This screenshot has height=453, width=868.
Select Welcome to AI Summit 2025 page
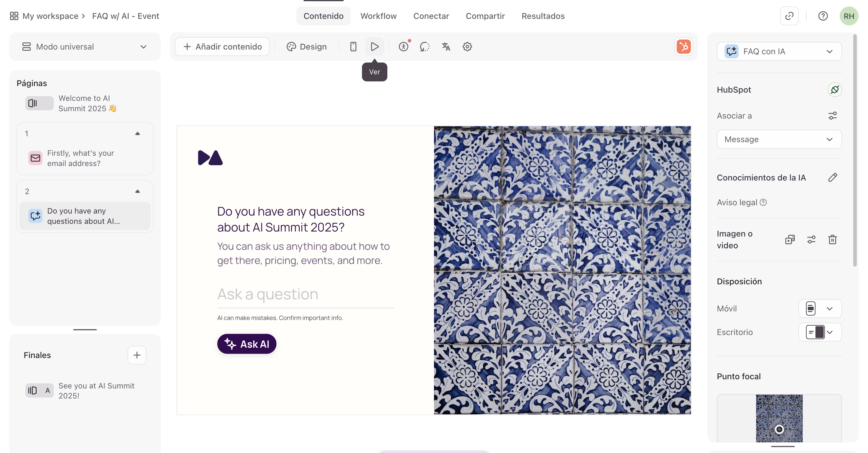[x=84, y=103]
